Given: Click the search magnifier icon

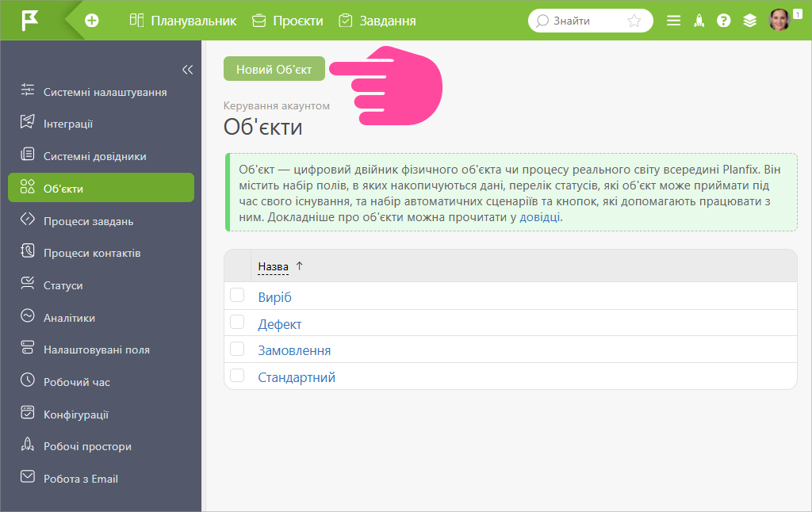Looking at the screenshot, I should coord(542,21).
